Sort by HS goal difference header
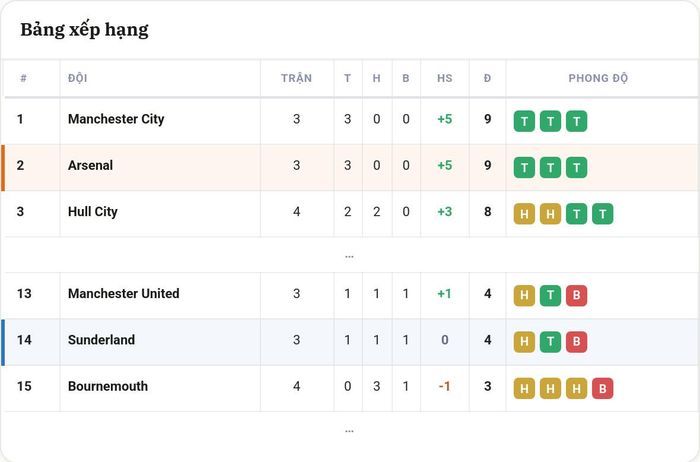Screen dimensions: 700x462 click(x=445, y=78)
